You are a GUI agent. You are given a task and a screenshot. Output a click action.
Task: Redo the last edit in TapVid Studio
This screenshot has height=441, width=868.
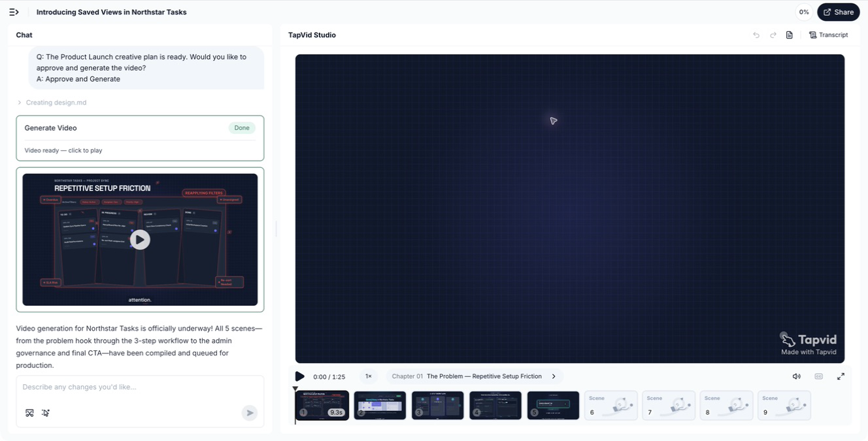pyautogui.click(x=773, y=35)
